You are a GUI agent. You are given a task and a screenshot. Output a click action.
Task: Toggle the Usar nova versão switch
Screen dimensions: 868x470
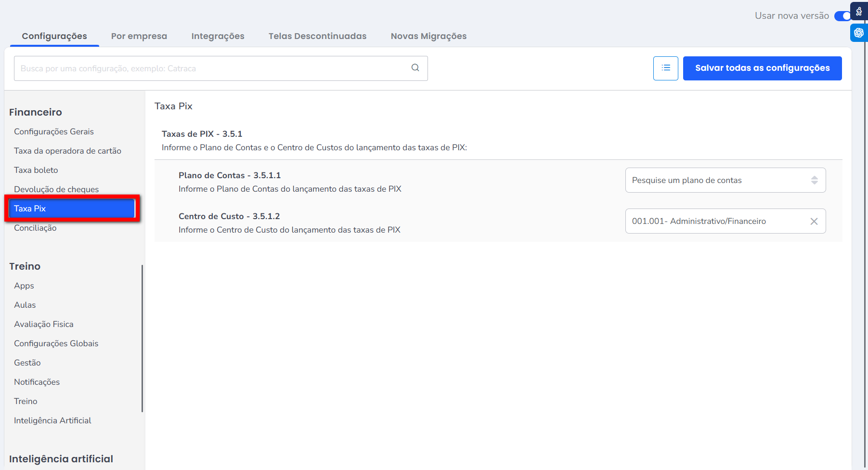pyautogui.click(x=842, y=16)
